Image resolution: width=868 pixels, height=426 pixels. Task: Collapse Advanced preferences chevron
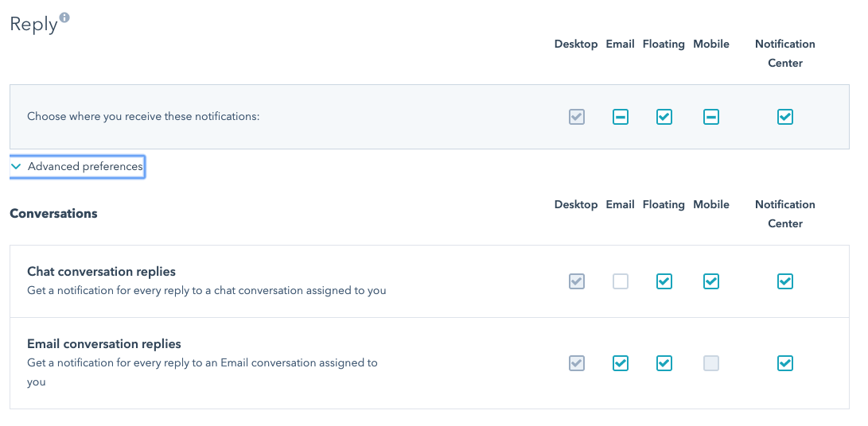tap(16, 167)
